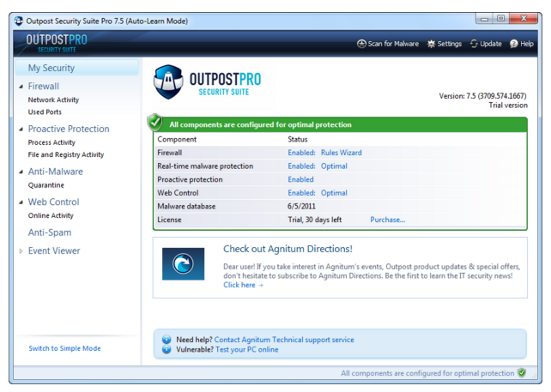Click the Trial version text

(508, 105)
